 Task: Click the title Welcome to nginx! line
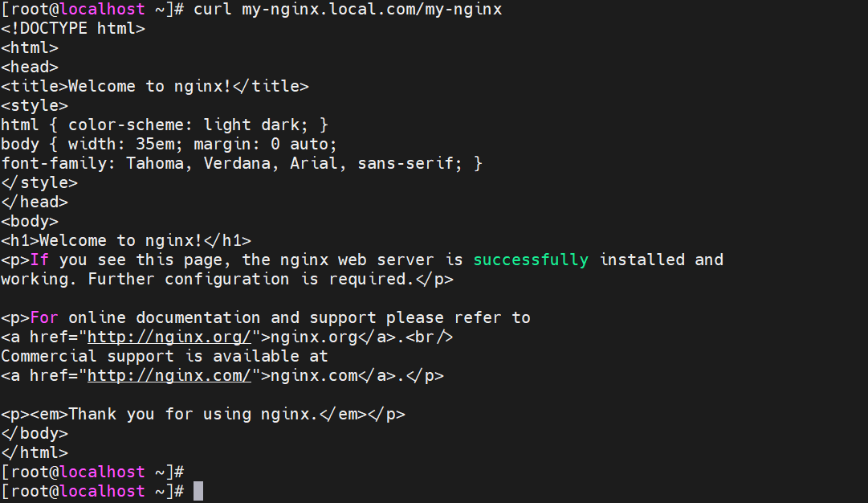[x=155, y=87]
